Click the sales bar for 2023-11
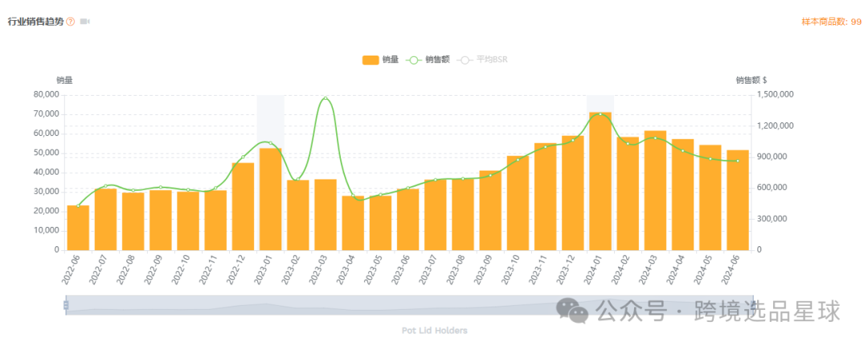The width and height of the screenshot is (868, 346). [x=545, y=197]
